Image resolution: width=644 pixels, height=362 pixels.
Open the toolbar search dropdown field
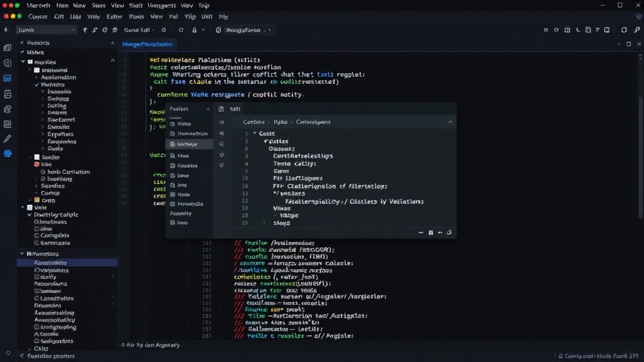point(47,30)
